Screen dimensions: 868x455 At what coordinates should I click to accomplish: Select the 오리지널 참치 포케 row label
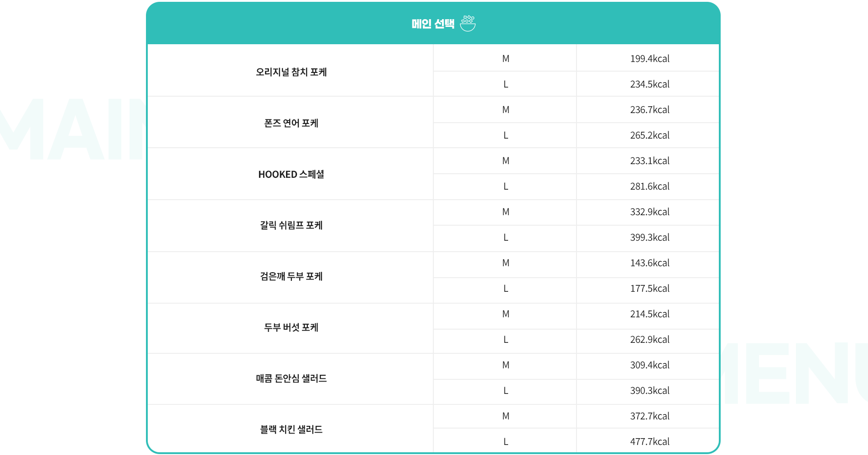pos(291,72)
